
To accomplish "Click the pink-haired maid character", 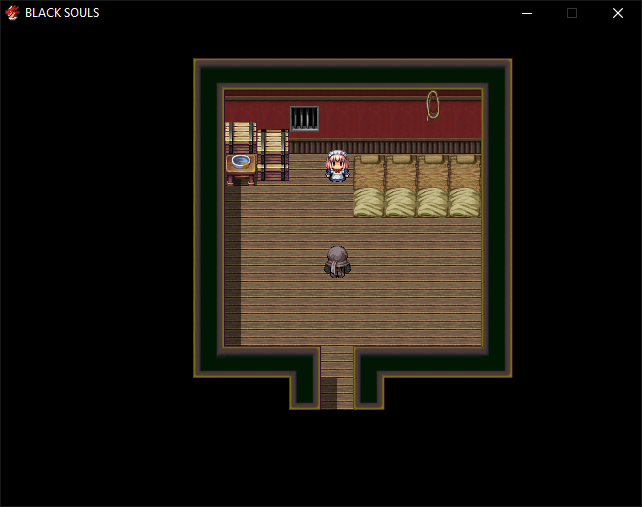I will coord(337,166).
